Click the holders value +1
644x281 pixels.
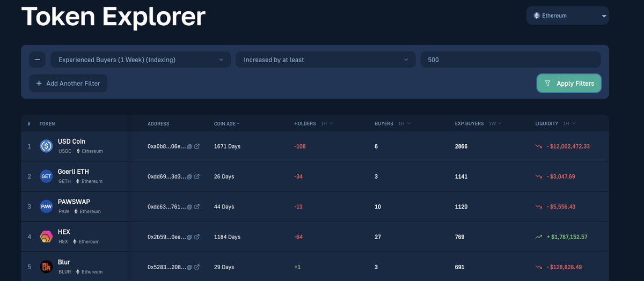297,267
